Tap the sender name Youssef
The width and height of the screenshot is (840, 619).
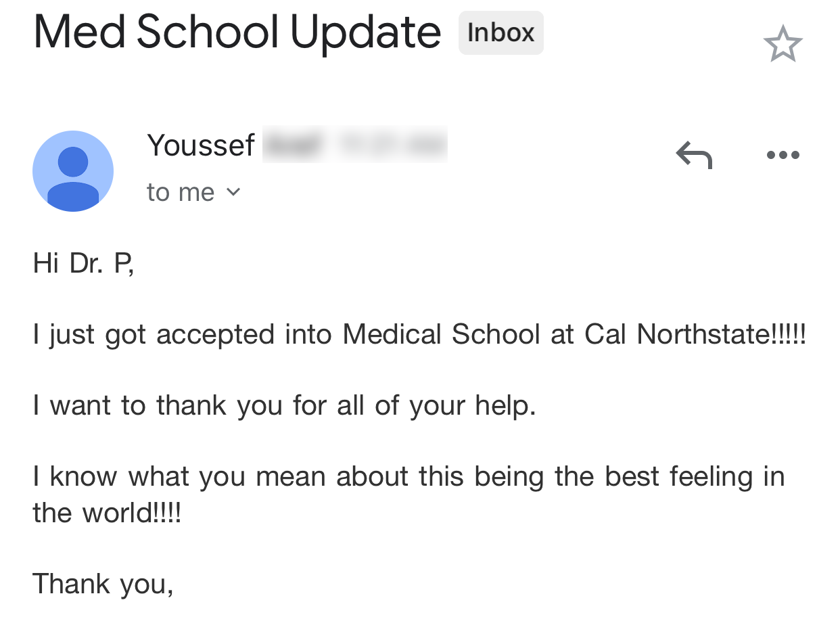[201, 145]
